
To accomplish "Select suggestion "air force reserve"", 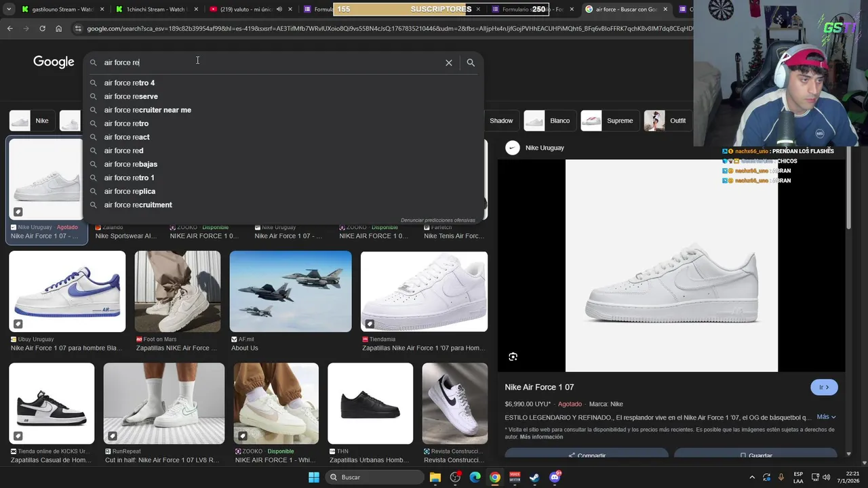I will [x=283, y=96].
